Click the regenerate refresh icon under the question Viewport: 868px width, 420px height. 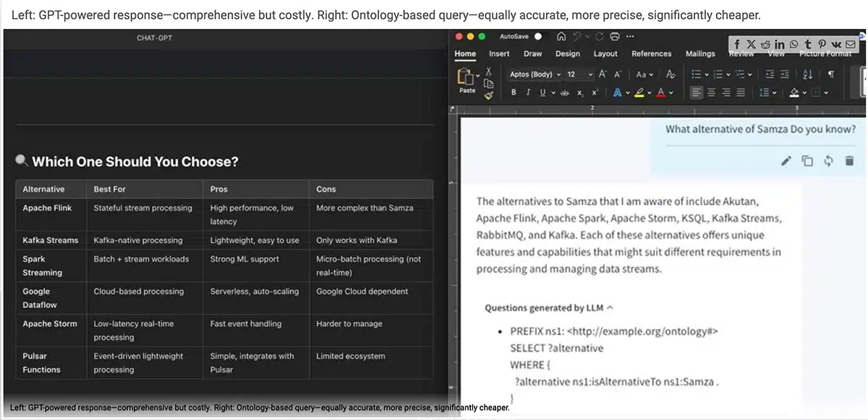click(x=828, y=160)
